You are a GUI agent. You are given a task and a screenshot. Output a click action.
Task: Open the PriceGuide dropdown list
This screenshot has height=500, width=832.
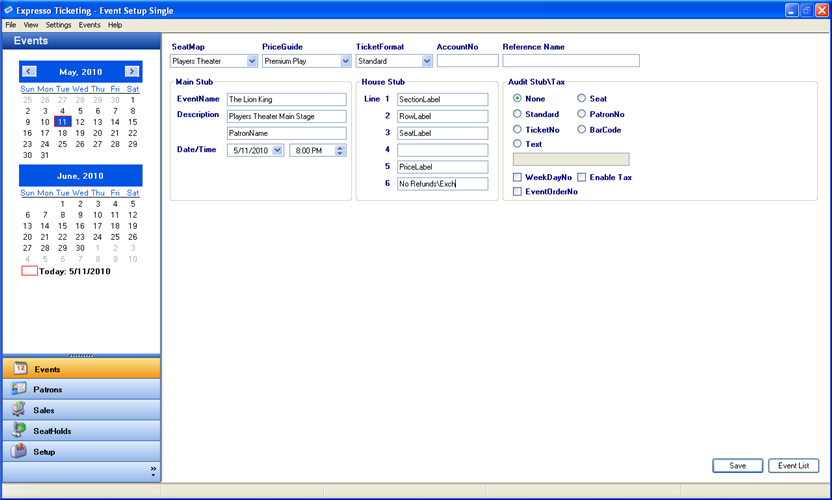343,61
